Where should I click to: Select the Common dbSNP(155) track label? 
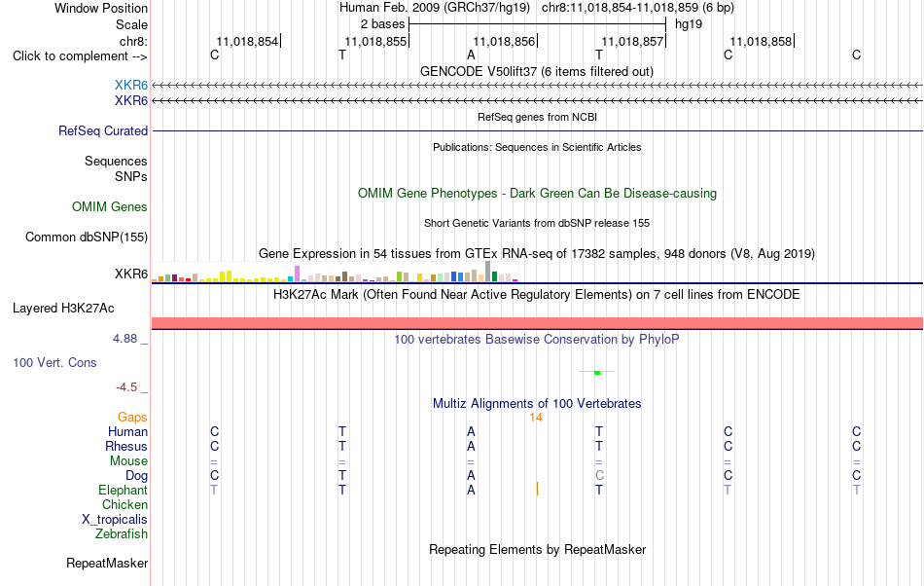tap(87, 237)
